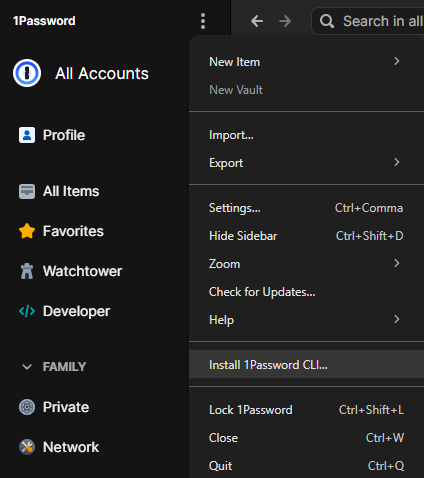Expand the Export submenu arrow
The height and width of the screenshot is (478, 424).
coord(397,162)
